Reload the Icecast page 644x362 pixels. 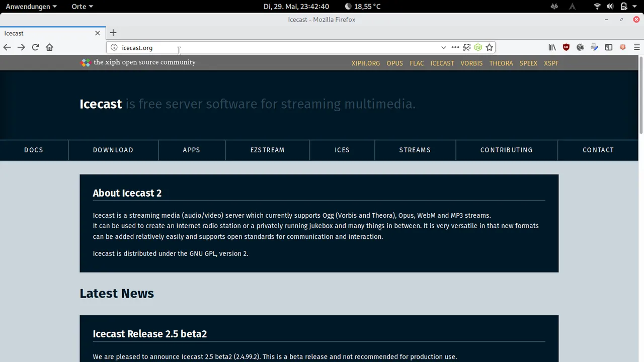click(35, 47)
